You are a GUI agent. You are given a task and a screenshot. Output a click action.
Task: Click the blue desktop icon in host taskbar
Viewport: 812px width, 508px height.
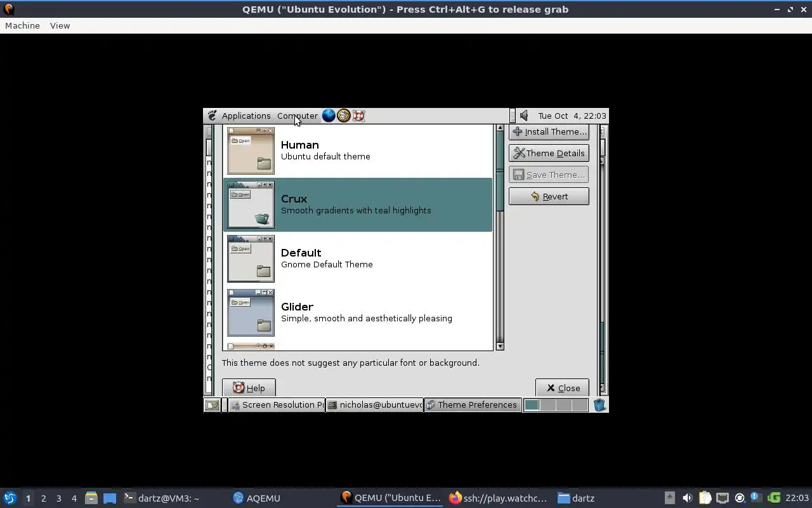[x=109, y=498]
